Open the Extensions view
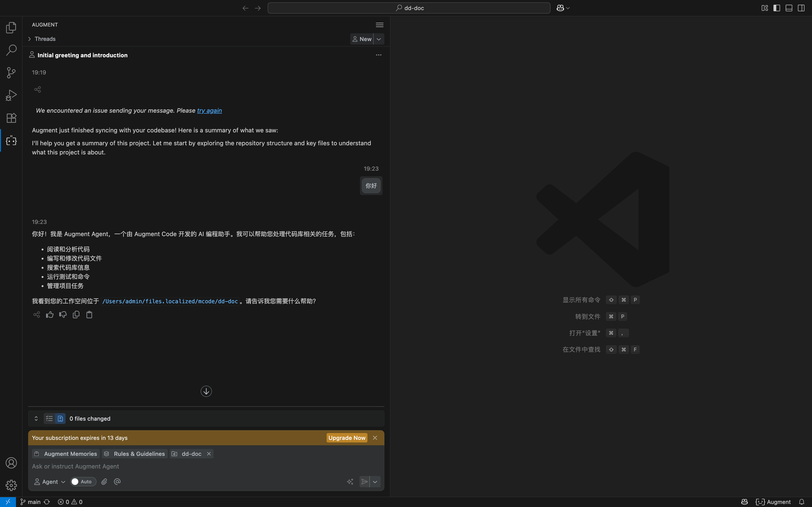 pyautogui.click(x=11, y=118)
